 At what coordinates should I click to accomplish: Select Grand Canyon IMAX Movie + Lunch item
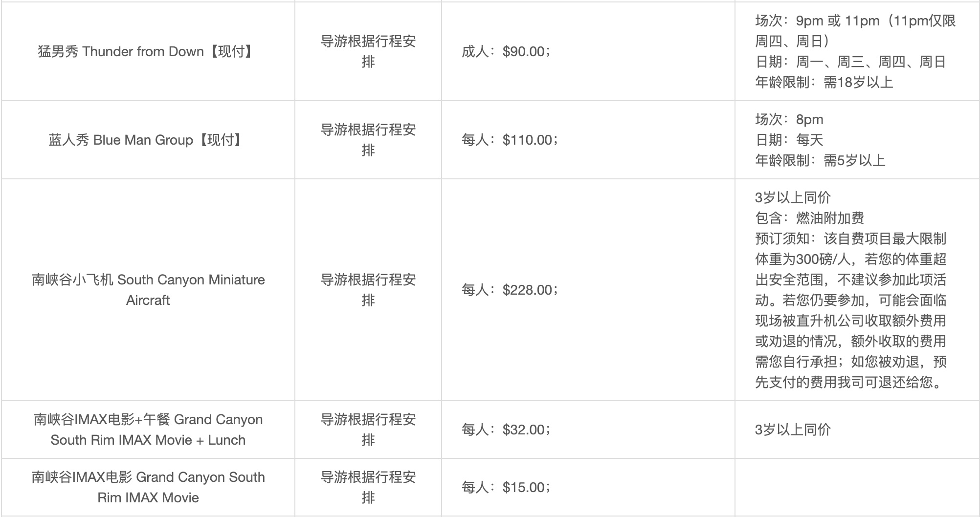point(148,430)
